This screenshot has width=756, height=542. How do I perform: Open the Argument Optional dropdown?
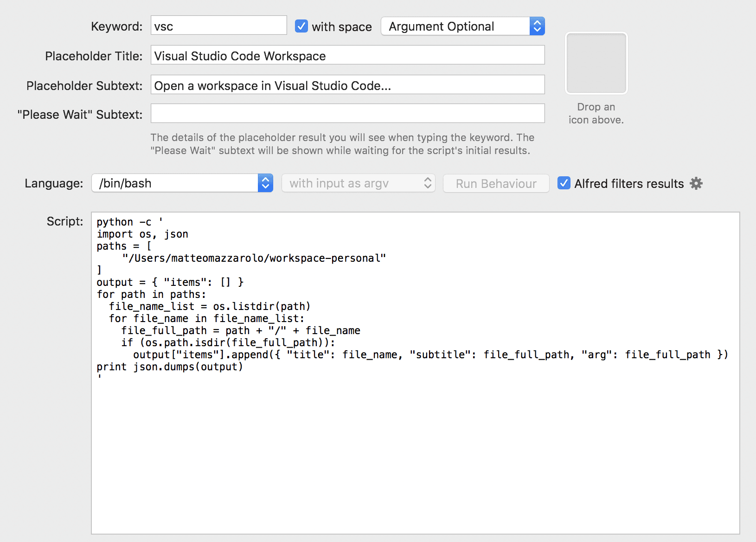463,26
